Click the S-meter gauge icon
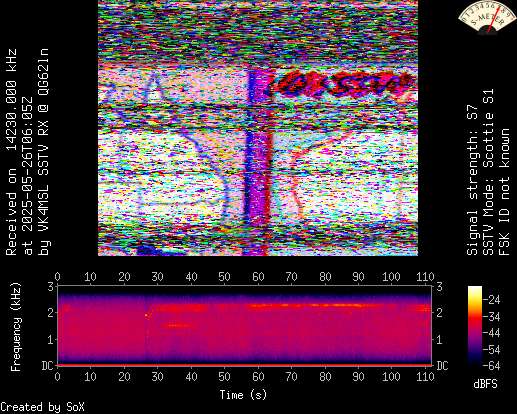 click(x=487, y=17)
